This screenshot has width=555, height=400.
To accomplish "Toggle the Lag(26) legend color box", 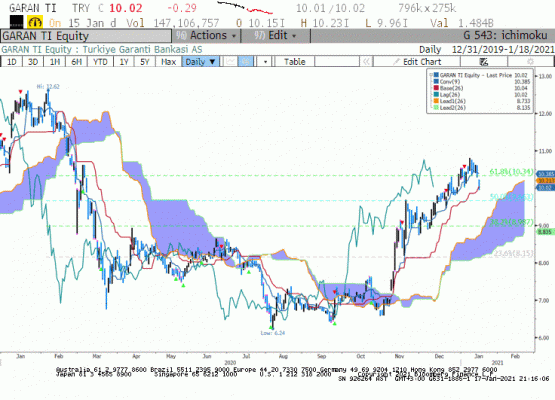I will [436, 95].
